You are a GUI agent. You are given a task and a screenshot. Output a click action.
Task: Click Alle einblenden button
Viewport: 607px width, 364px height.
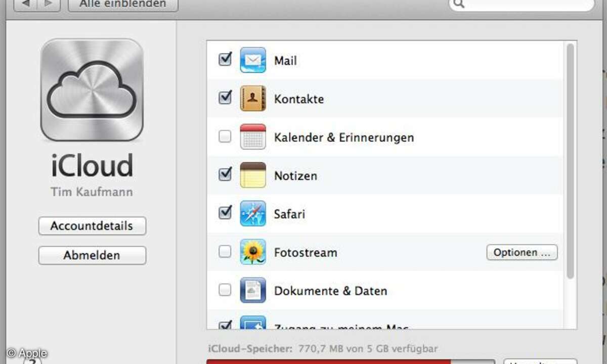pos(123,5)
